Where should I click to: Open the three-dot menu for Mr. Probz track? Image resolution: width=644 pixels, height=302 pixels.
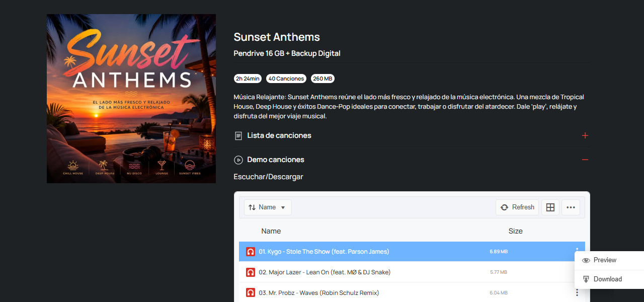577,293
